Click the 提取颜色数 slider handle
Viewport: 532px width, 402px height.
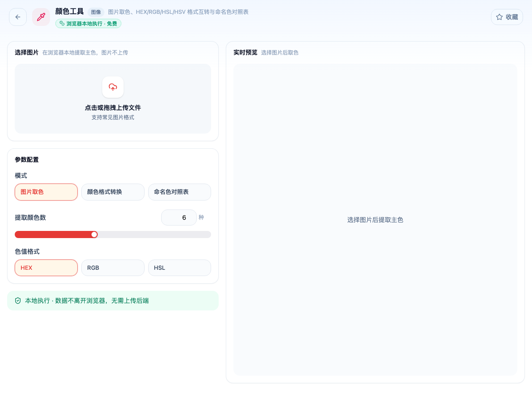[x=94, y=234]
